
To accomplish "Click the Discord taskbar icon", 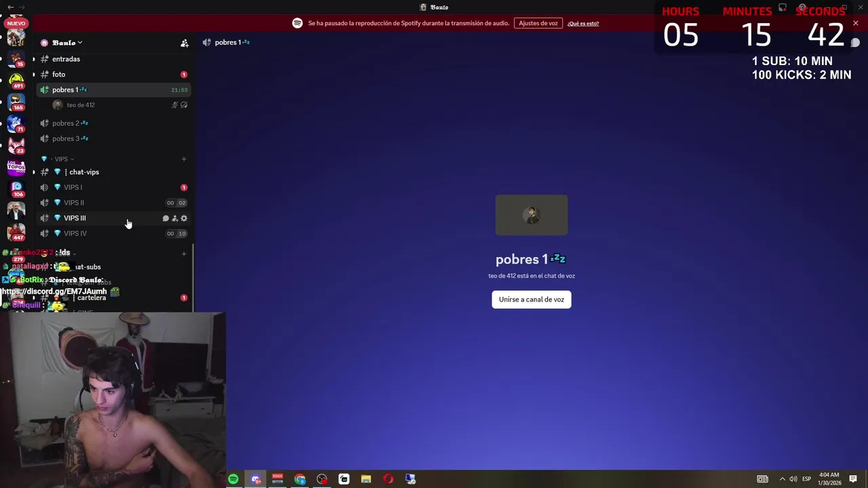I will 256,479.
